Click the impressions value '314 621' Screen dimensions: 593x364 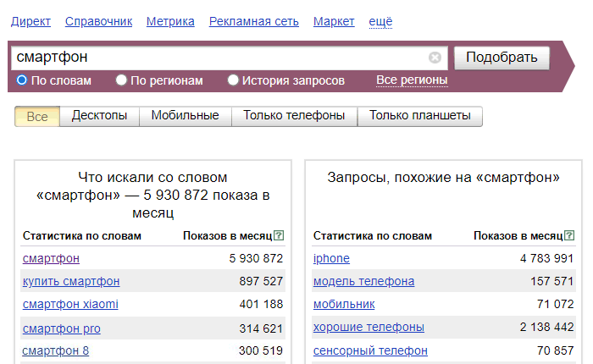point(261,328)
